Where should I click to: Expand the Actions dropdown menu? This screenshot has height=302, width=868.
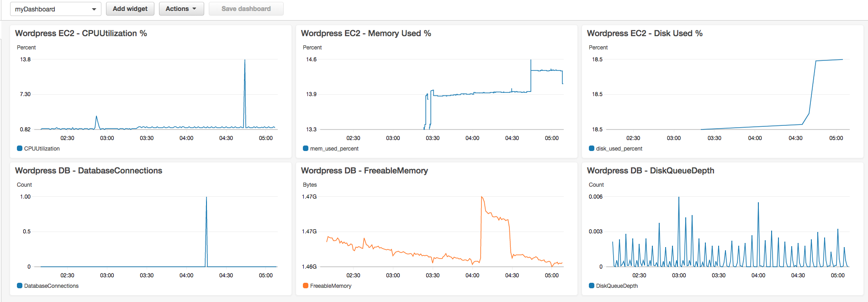point(181,9)
